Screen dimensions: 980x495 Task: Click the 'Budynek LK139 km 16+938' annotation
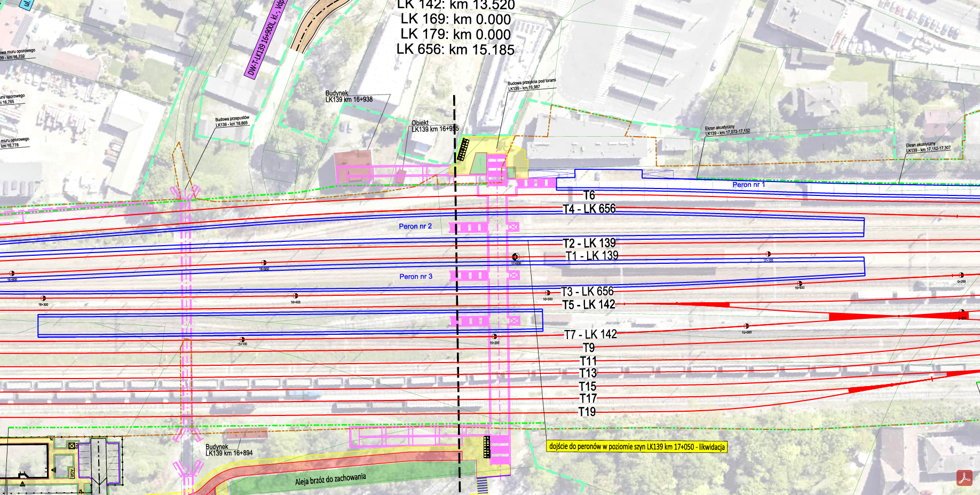pyautogui.click(x=349, y=97)
